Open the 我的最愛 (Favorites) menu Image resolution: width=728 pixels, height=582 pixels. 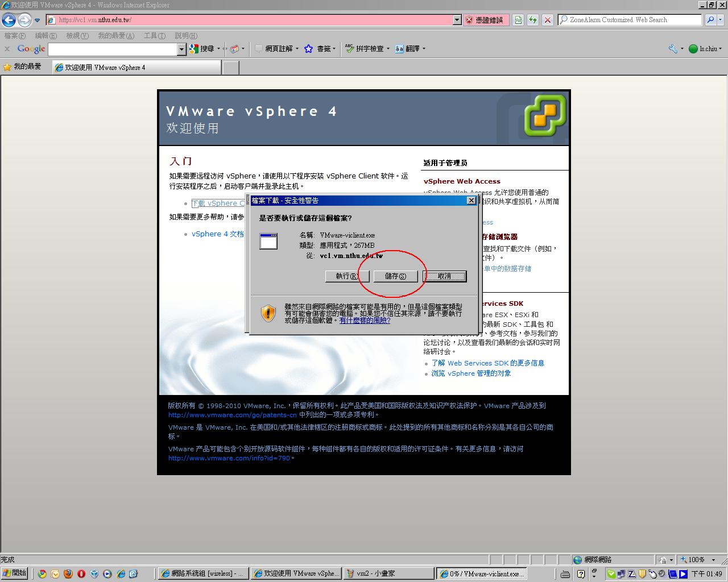click(x=116, y=36)
